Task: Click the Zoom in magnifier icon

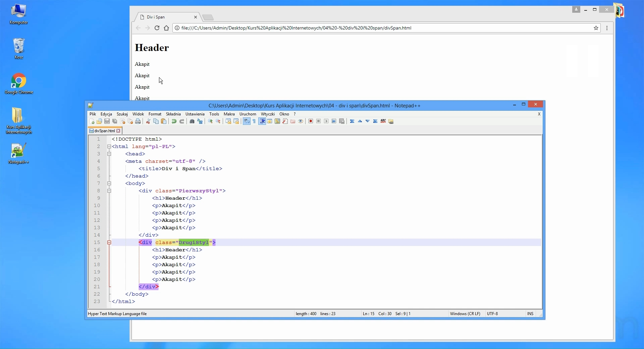Action: pos(210,121)
